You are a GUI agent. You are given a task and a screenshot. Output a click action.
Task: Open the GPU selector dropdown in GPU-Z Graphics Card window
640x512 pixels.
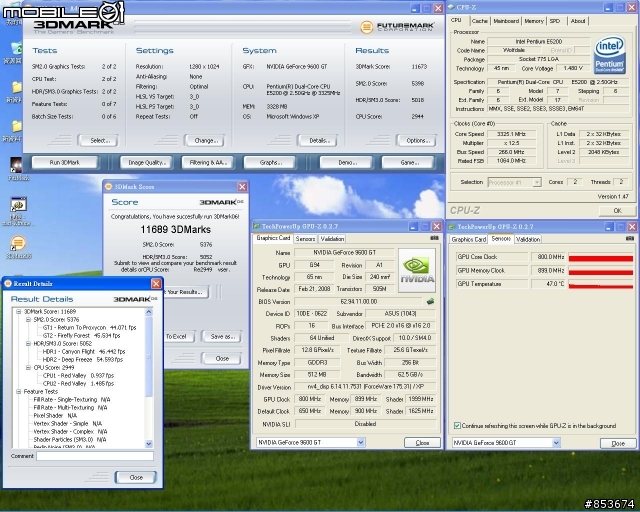pos(360,442)
